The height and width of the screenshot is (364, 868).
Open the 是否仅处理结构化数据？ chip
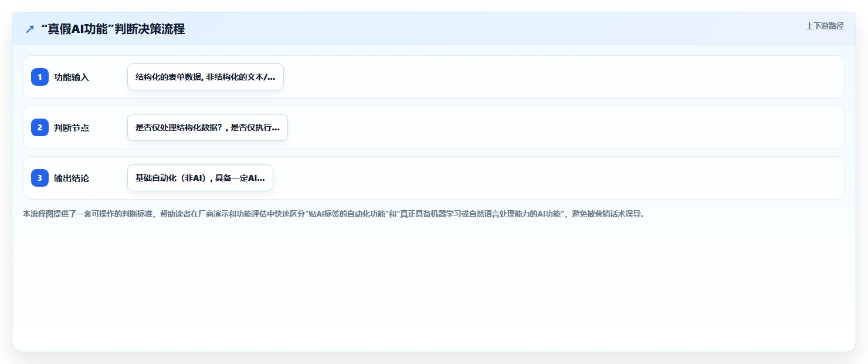pyautogui.click(x=208, y=127)
